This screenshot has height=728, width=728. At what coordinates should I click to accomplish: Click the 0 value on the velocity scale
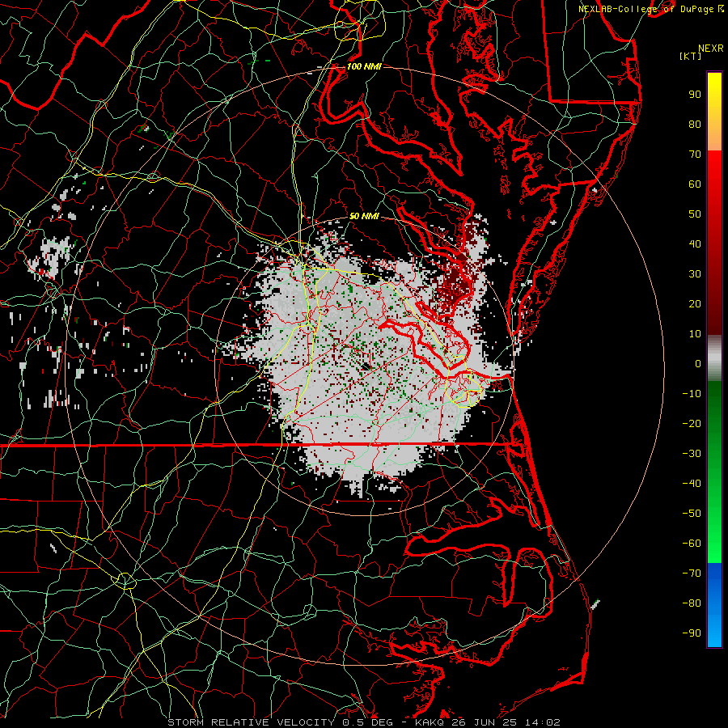(x=698, y=363)
